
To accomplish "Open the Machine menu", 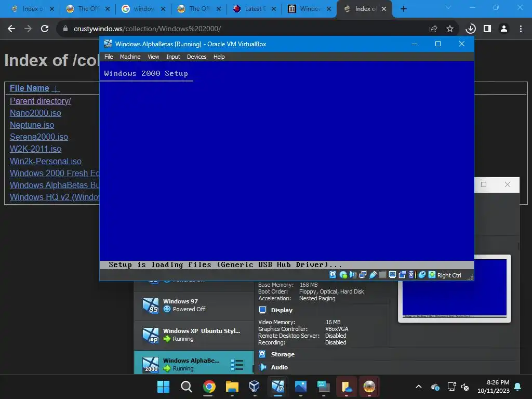I will 130,57.
